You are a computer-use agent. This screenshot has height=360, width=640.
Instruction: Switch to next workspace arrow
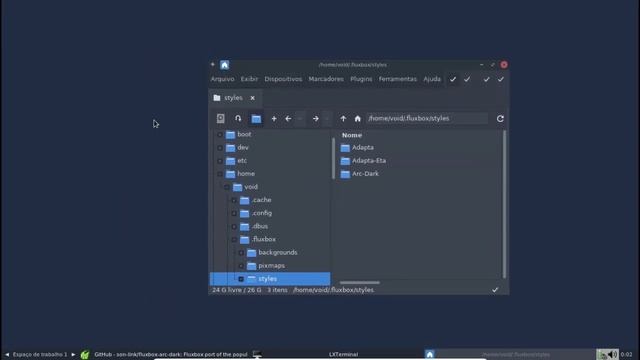73,354
